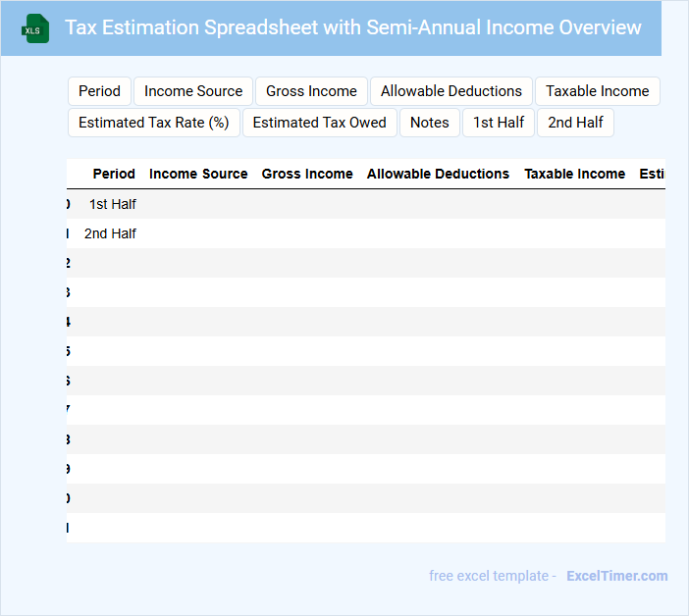Click the Taxable Income column header
The height and width of the screenshot is (616, 689).
click(x=574, y=174)
